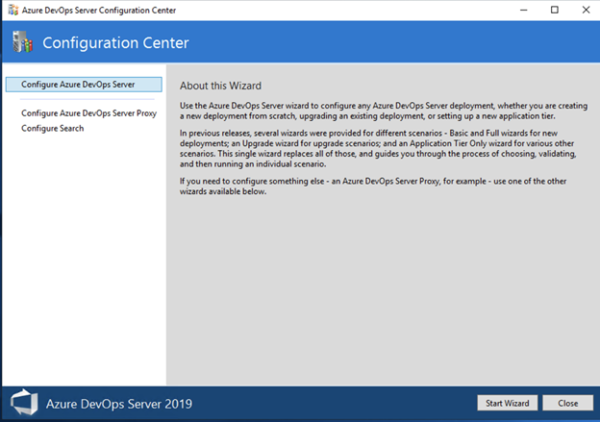
Task: Click the About this Wizard heading
Action: point(220,86)
